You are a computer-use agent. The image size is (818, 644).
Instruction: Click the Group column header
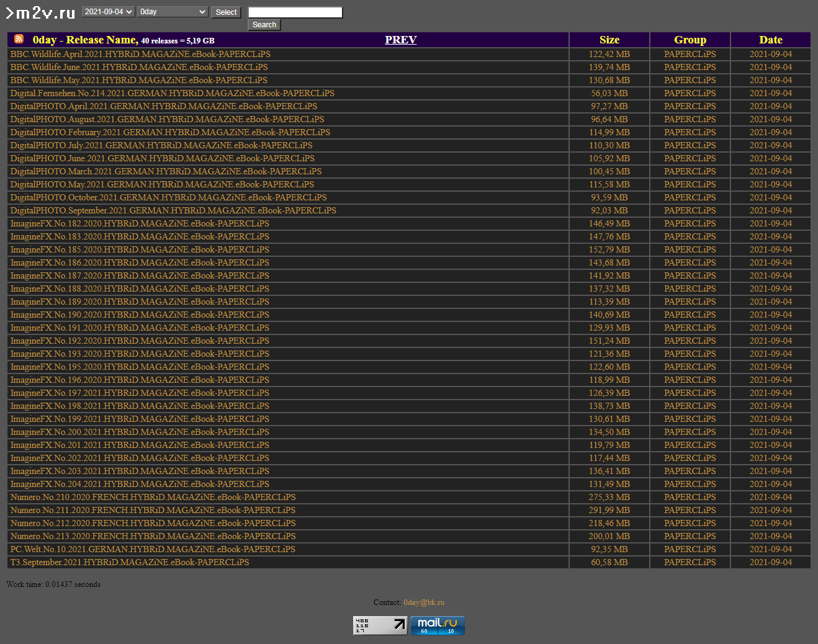pos(690,40)
